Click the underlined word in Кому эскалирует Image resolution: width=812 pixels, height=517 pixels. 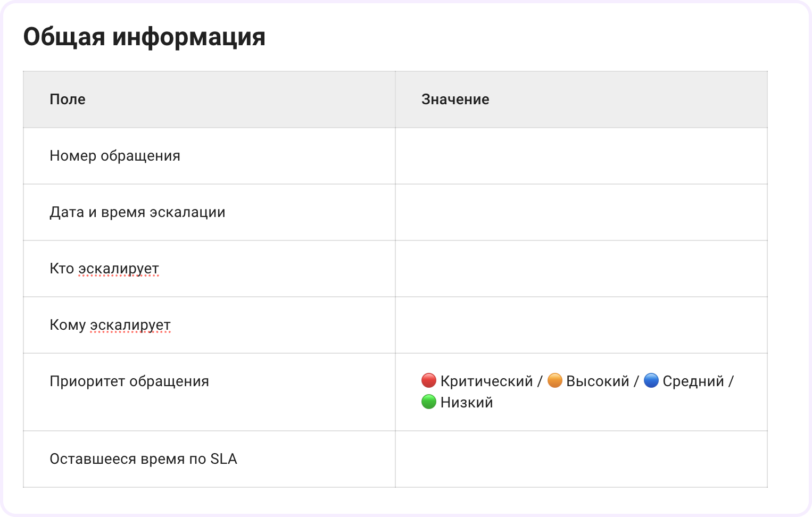point(130,325)
